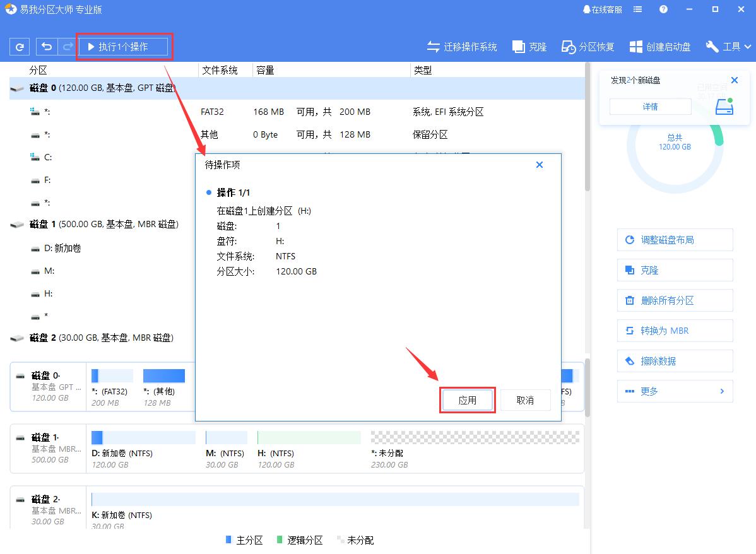Click the 执行1个操作 execute button
This screenshot has height=554, width=756.
[x=124, y=45]
